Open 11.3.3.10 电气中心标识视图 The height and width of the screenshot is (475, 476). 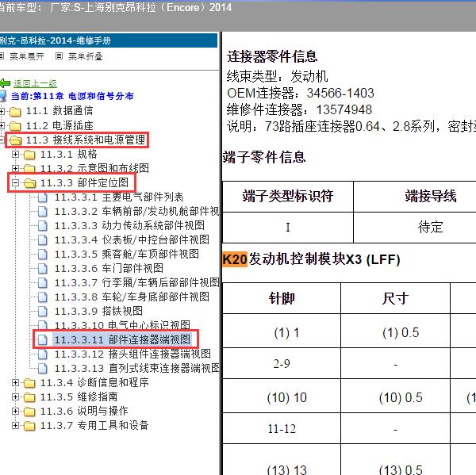[x=122, y=325]
